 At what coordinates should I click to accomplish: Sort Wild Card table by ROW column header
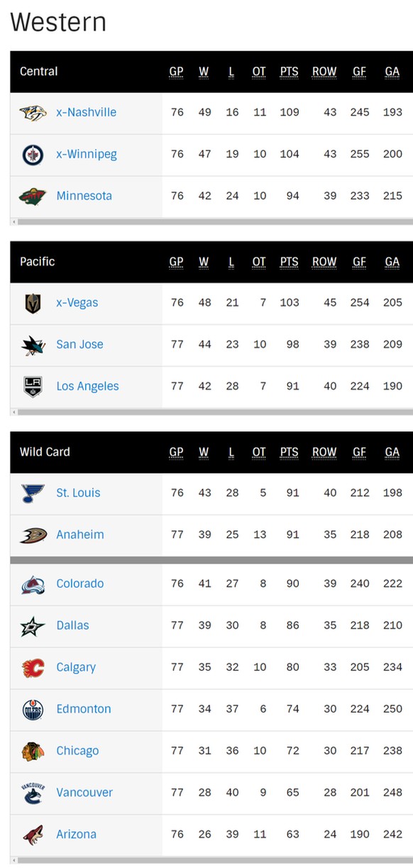point(324,452)
